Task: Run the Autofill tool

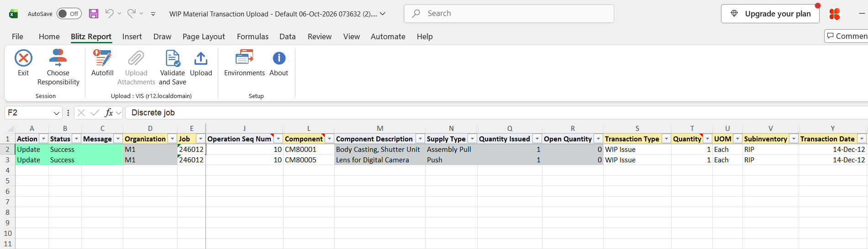Action: coord(102,63)
